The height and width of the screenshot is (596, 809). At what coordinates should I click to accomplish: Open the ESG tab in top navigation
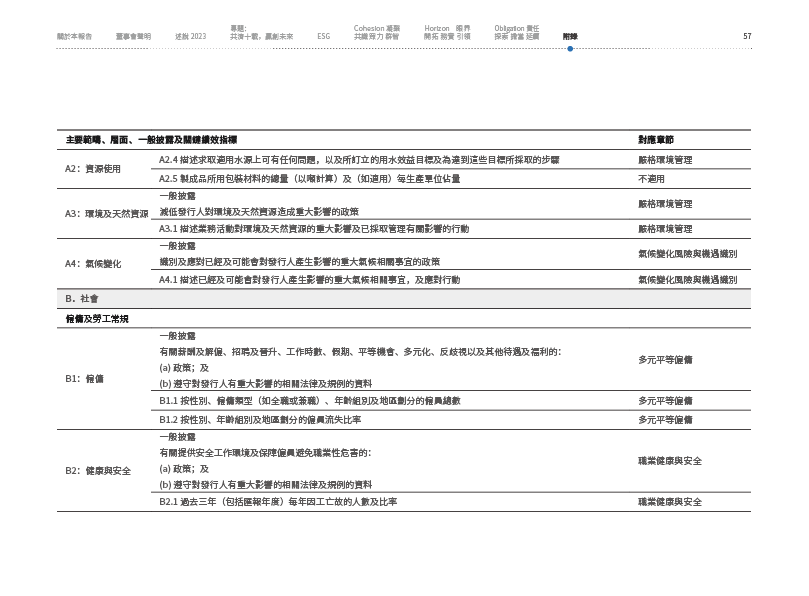pyautogui.click(x=323, y=36)
